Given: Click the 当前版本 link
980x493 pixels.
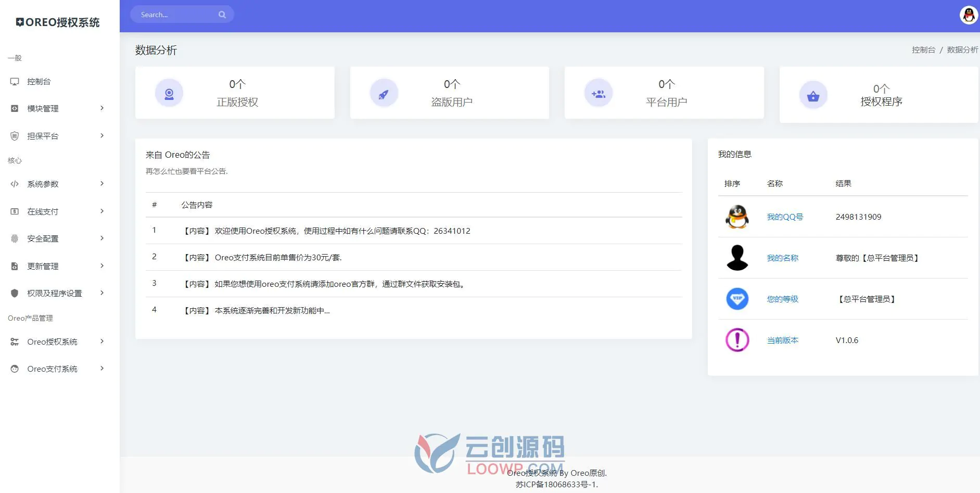Looking at the screenshot, I should pyautogui.click(x=782, y=340).
